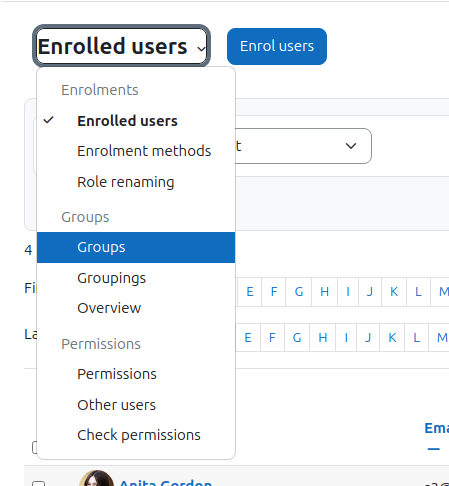This screenshot has width=449, height=486.
Task: Filter last name by letter E
Action: coord(248,338)
